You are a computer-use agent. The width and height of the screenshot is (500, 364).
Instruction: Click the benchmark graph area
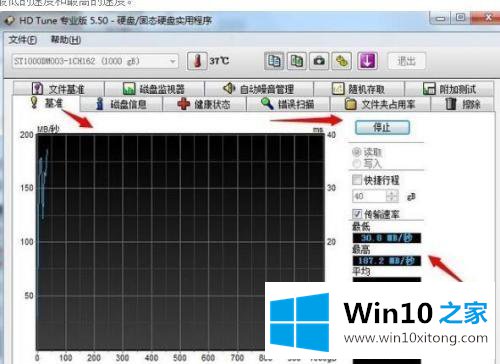(x=180, y=242)
